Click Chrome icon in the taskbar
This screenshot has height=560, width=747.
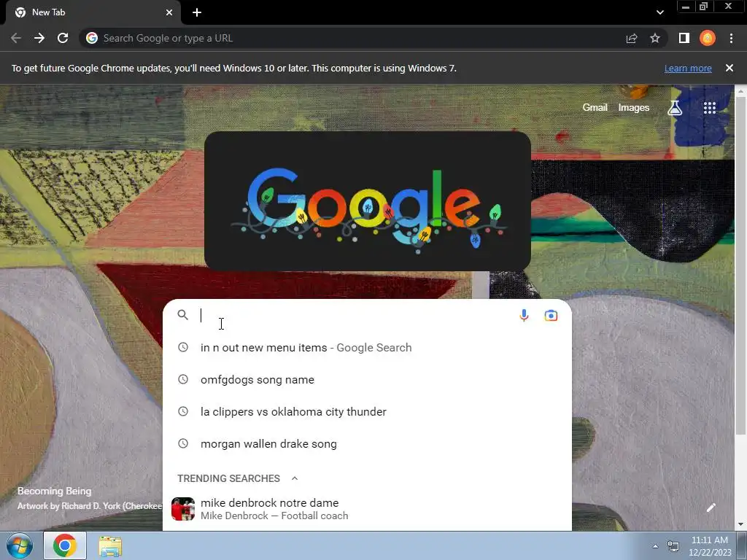[65, 545]
